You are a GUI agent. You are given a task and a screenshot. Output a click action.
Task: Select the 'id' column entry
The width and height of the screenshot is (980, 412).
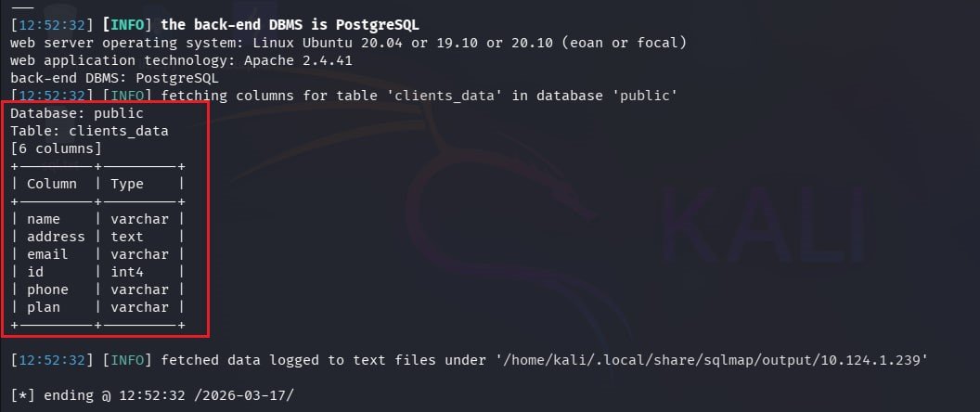(35, 272)
